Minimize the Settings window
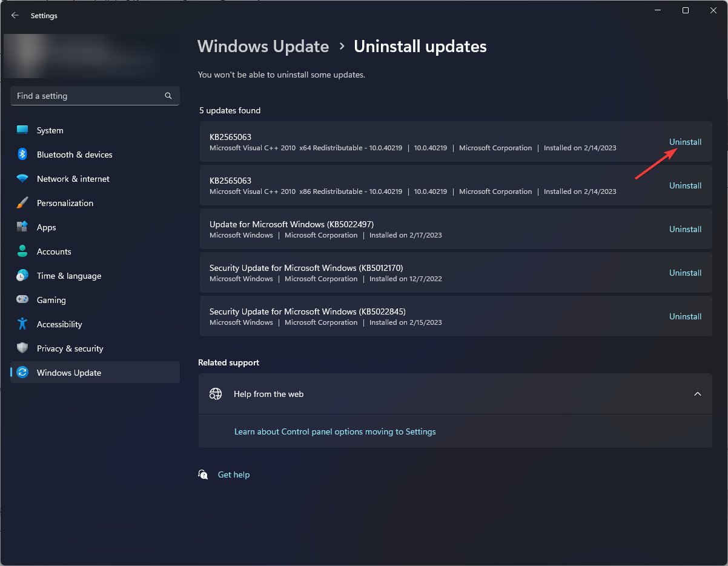Image resolution: width=728 pixels, height=566 pixels. pos(658,10)
